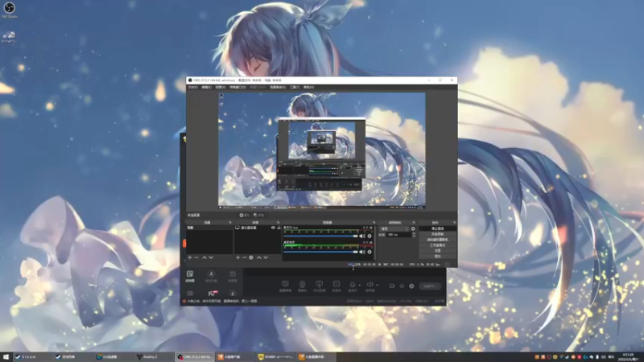Screen dimensions: 644x362
Task: Add a new source with the plus icon
Action: [x=237, y=257]
